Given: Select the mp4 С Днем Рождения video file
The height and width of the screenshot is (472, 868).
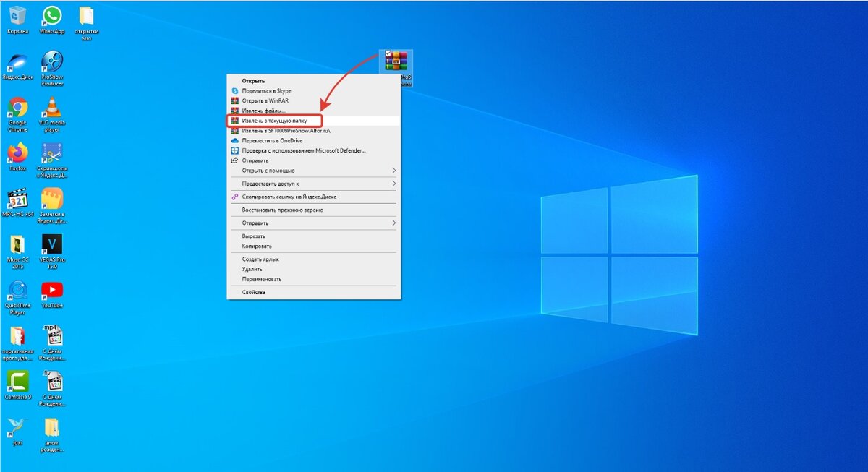Looking at the screenshot, I should (52, 343).
